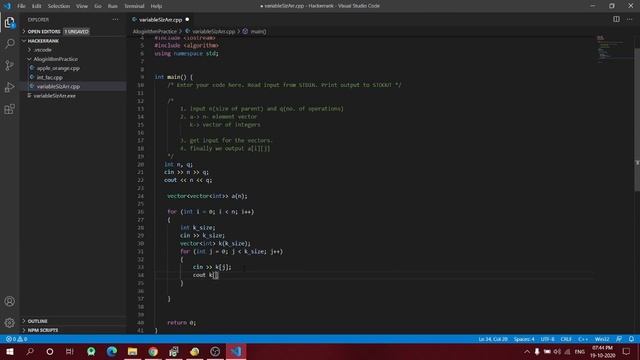
Task: Open editor More Actions ellipsis
Action: (x=629, y=19)
